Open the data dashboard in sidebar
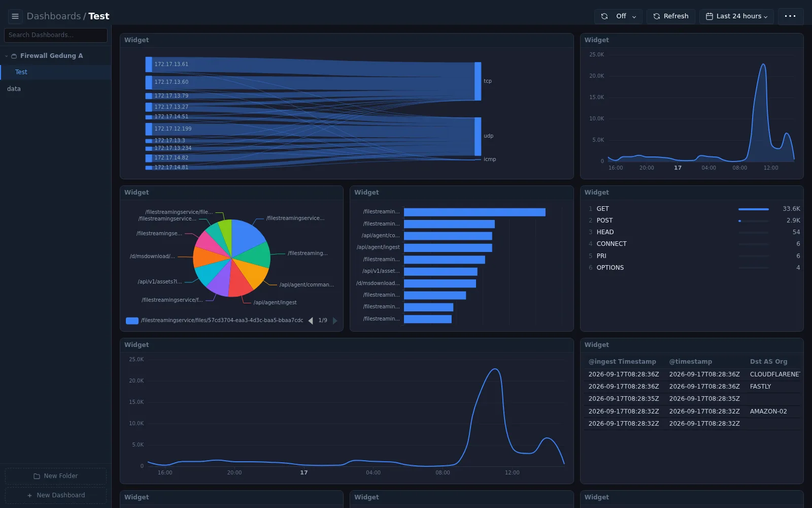812x508 pixels. [56, 89]
